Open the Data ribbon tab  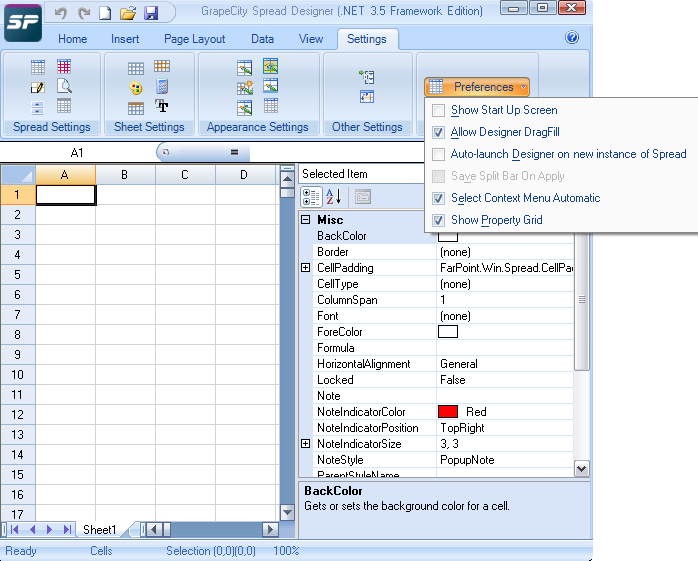(262, 39)
